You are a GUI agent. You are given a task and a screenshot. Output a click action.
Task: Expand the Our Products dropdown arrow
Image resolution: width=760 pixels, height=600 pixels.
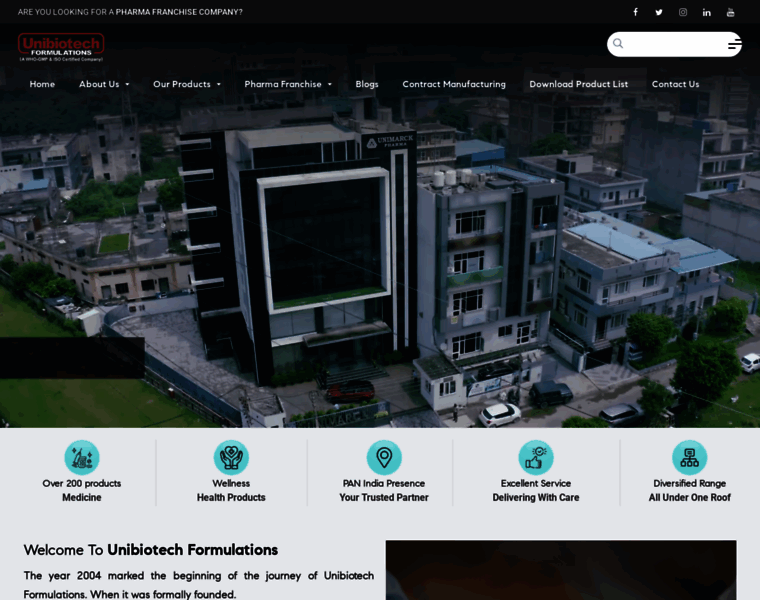click(x=219, y=84)
